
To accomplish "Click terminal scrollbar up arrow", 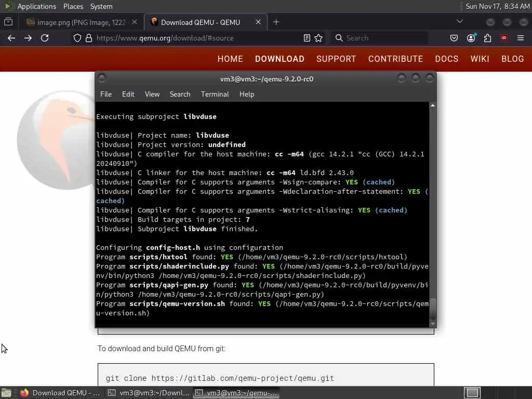I will 433,105.
